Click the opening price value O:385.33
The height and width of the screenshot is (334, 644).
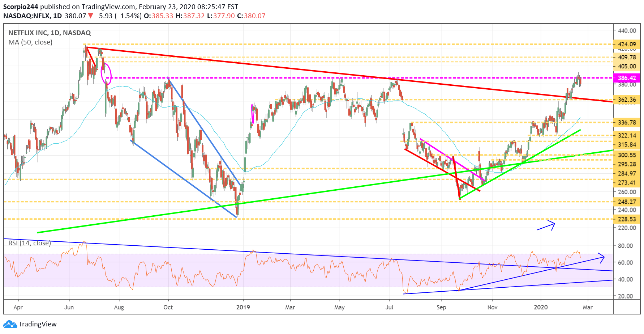(158, 16)
